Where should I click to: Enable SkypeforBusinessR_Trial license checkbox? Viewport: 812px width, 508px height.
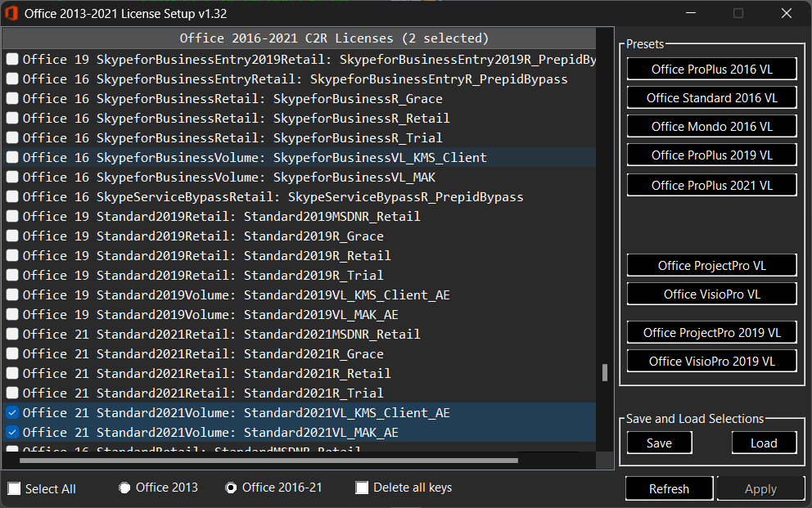[12, 137]
